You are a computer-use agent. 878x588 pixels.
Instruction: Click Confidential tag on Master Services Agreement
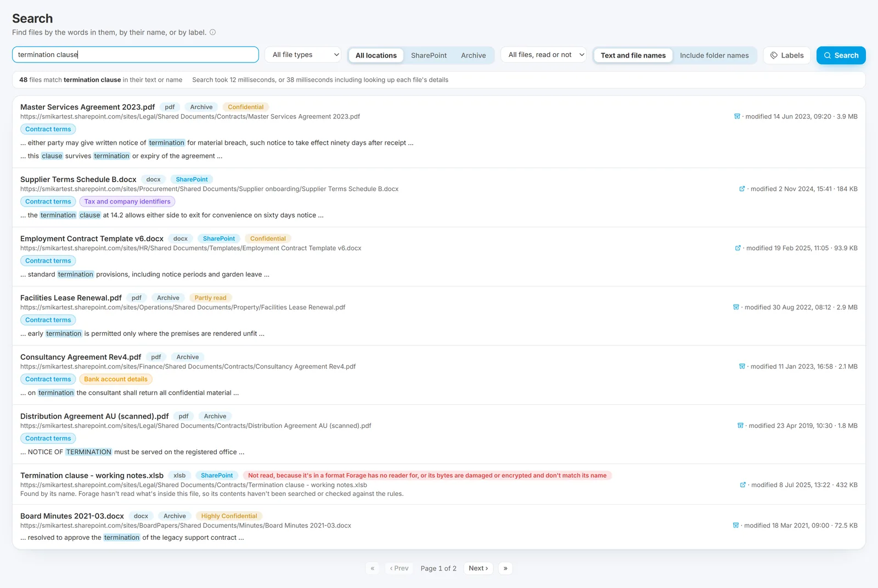click(246, 107)
